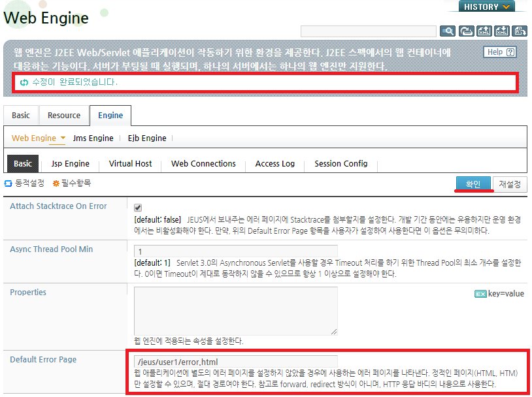Click the 동적설정 dynamic setting icon
Viewport: 532px width, 397px height.
tap(8, 183)
